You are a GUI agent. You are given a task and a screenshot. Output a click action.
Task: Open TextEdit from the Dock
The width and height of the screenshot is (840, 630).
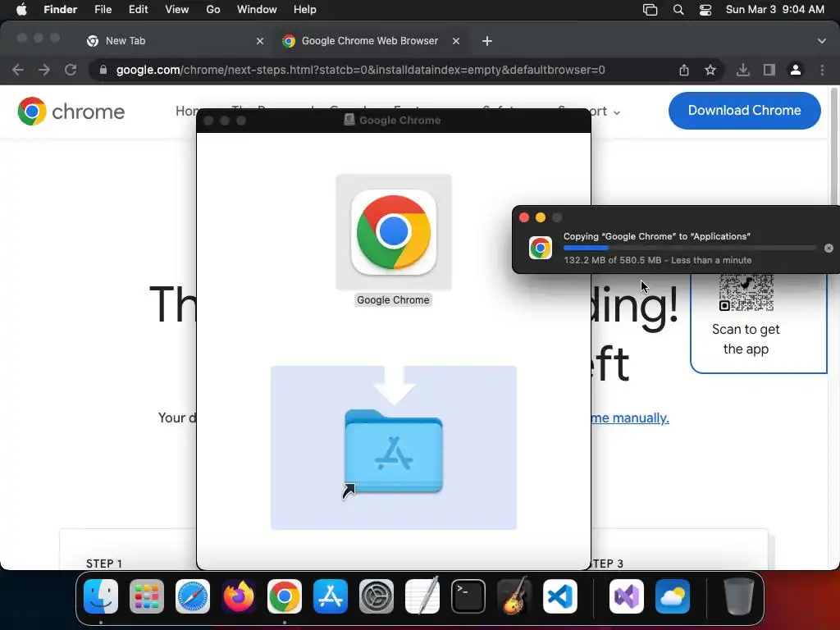click(x=422, y=596)
